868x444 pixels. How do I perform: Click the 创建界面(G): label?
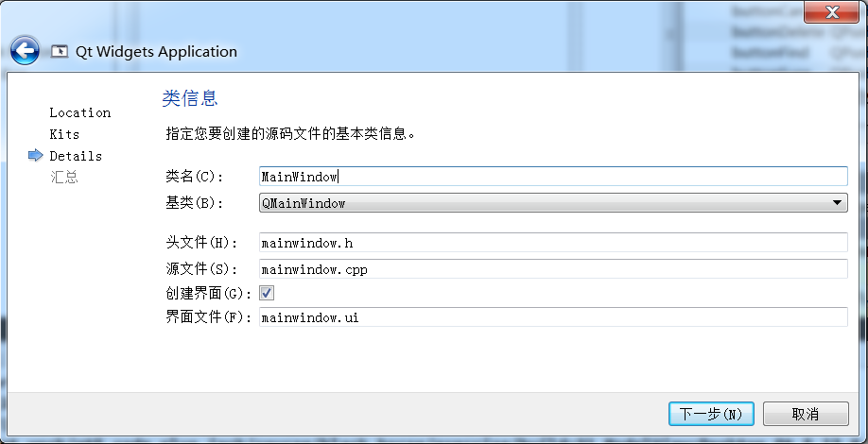click(209, 294)
